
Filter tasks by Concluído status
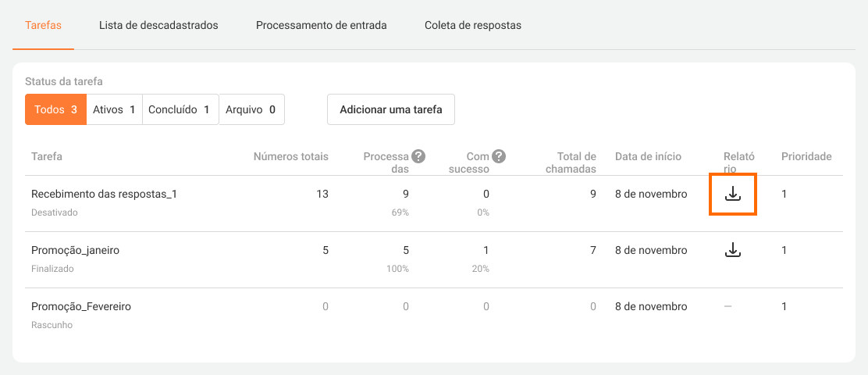click(180, 109)
